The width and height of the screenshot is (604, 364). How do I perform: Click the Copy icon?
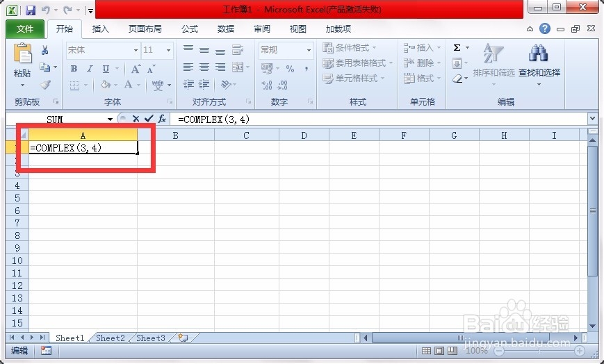point(45,67)
